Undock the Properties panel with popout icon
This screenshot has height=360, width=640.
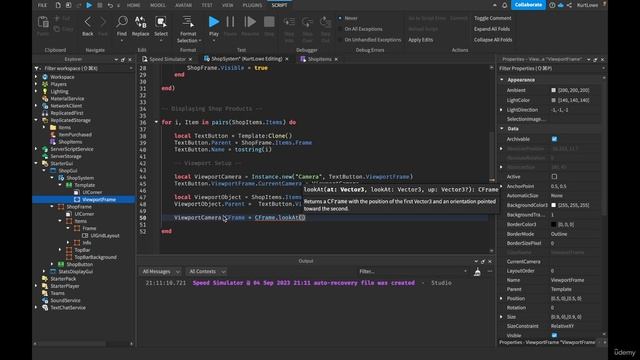point(596,60)
